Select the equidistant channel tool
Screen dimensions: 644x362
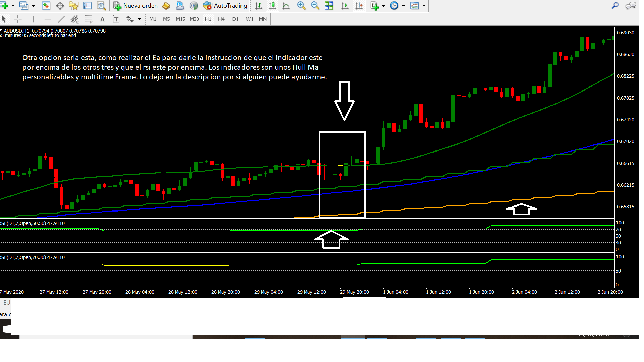click(75, 19)
